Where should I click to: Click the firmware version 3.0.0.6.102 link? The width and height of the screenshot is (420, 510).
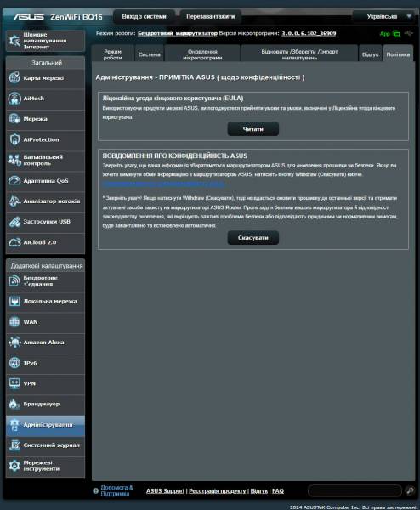pos(309,33)
